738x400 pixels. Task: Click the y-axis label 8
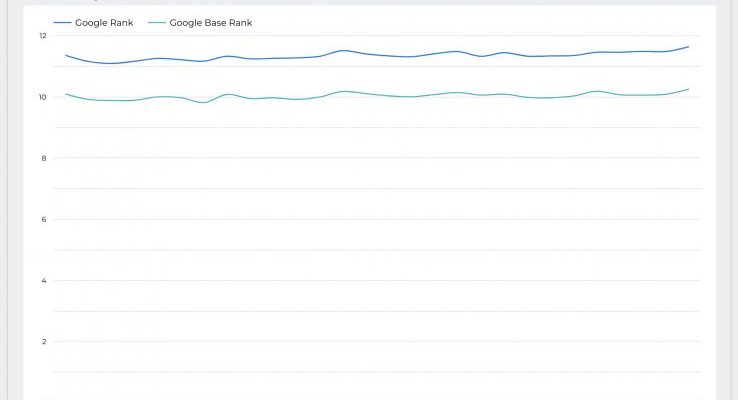click(x=43, y=158)
